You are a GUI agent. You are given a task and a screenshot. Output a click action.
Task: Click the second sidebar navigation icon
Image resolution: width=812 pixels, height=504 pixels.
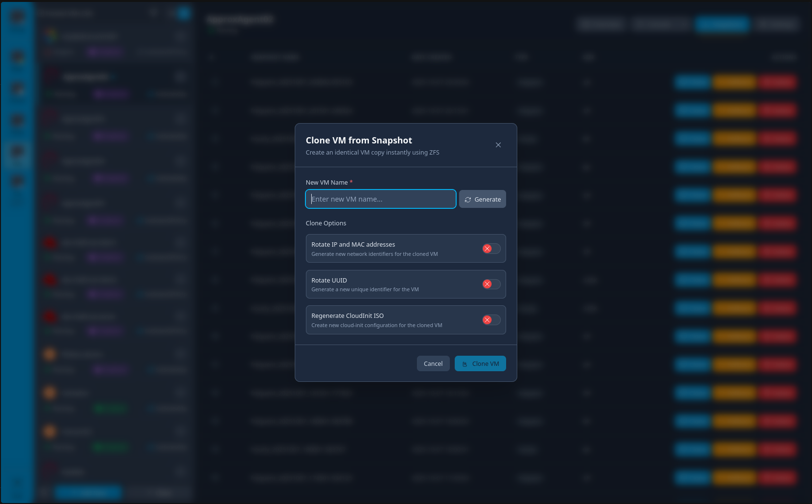coord(17,57)
